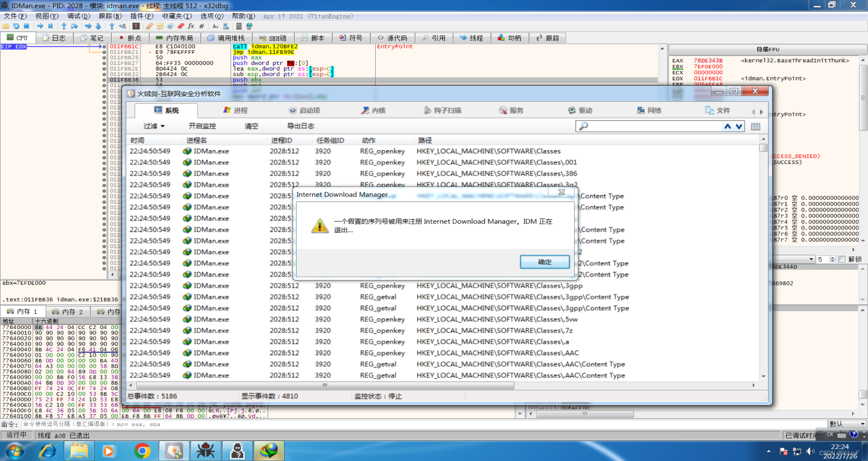The height and width of the screenshot is (461, 868).
Task: Open Internet Explorer from the taskbar
Action: click(47, 451)
